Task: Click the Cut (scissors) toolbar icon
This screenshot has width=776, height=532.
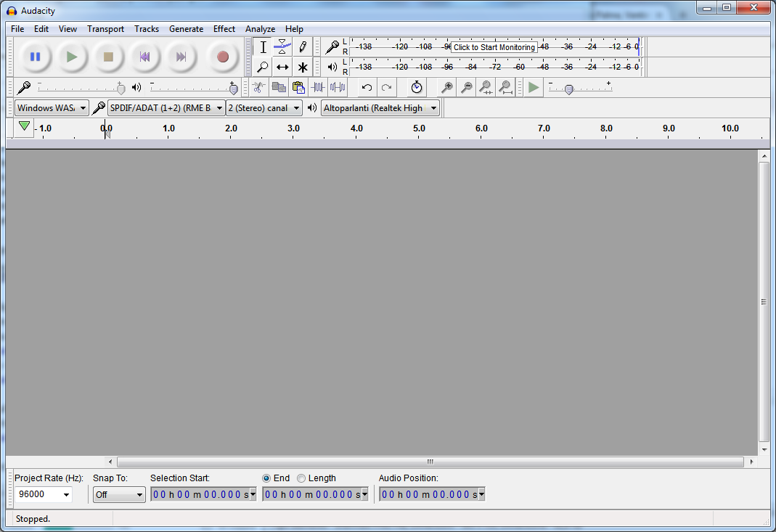Action: (x=258, y=88)
